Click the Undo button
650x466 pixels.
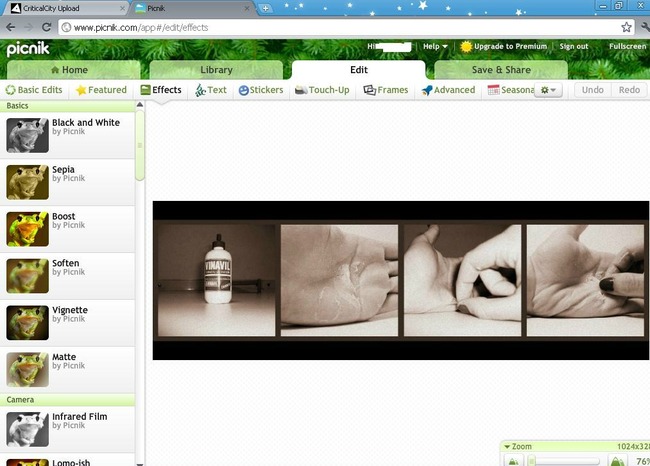[x=592, y=90]
